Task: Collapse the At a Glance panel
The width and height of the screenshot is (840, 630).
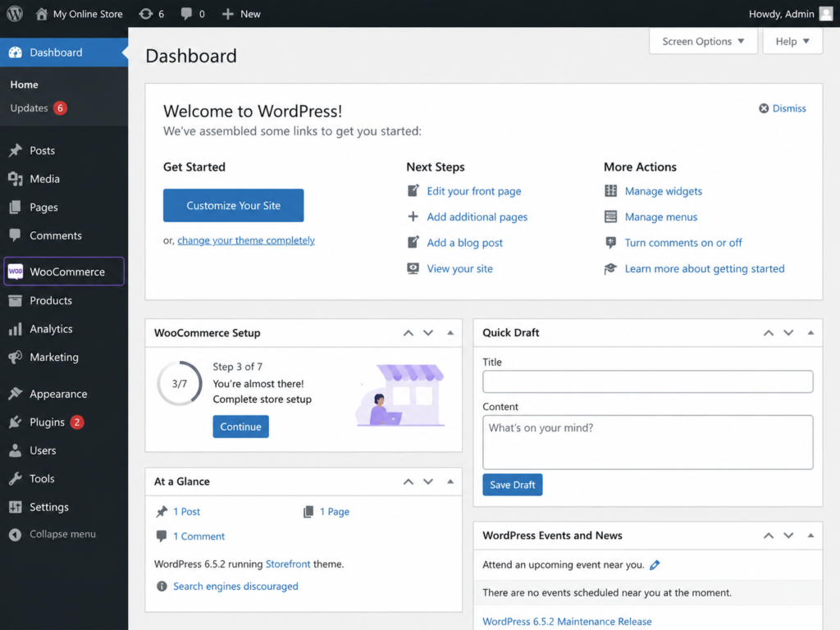Action: tap(450, 482)
